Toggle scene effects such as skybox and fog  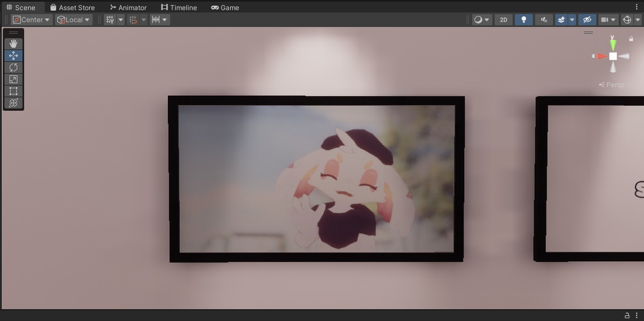(562, 20)
